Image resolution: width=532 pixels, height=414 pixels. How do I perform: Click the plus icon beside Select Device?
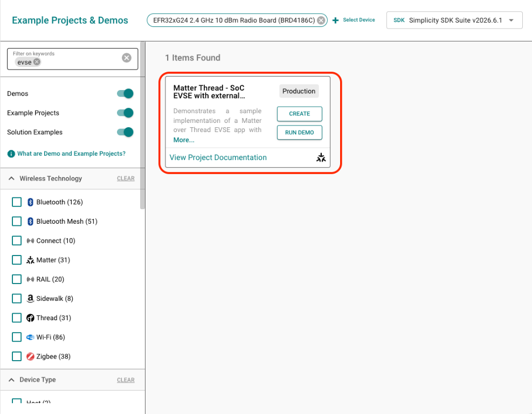click(x=336, y=20)
